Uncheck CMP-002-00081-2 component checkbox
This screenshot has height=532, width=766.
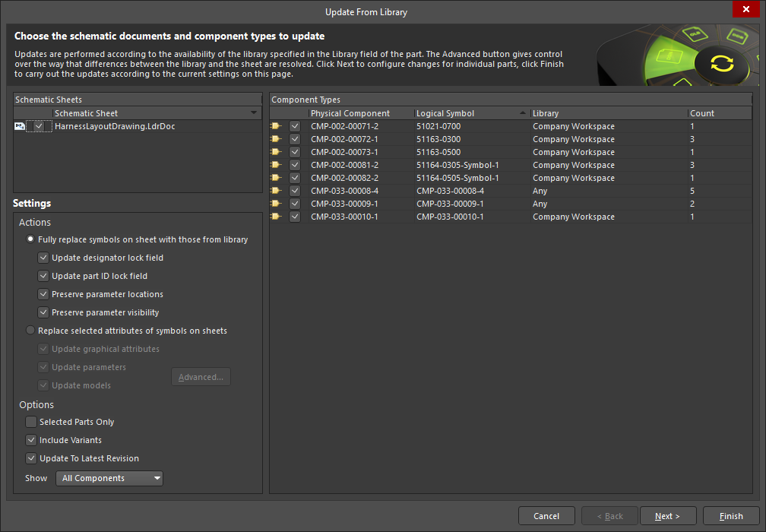[x=295, y=165]
